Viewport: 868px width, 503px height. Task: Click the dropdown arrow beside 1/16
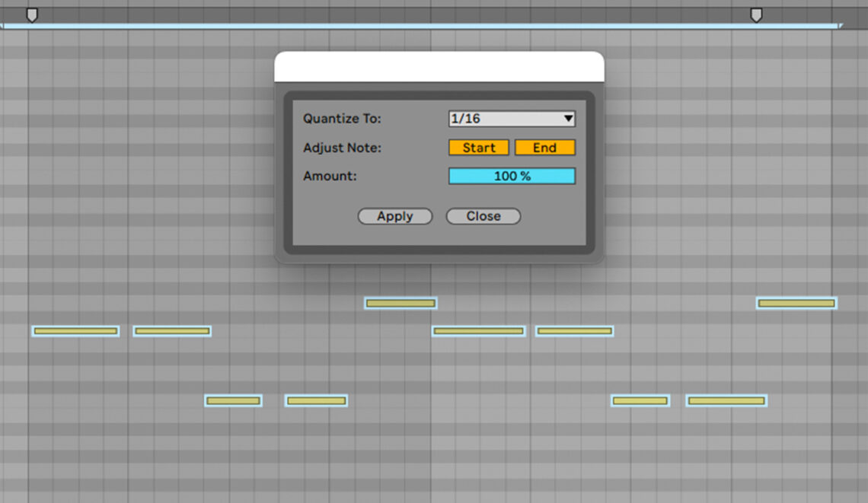567,119
